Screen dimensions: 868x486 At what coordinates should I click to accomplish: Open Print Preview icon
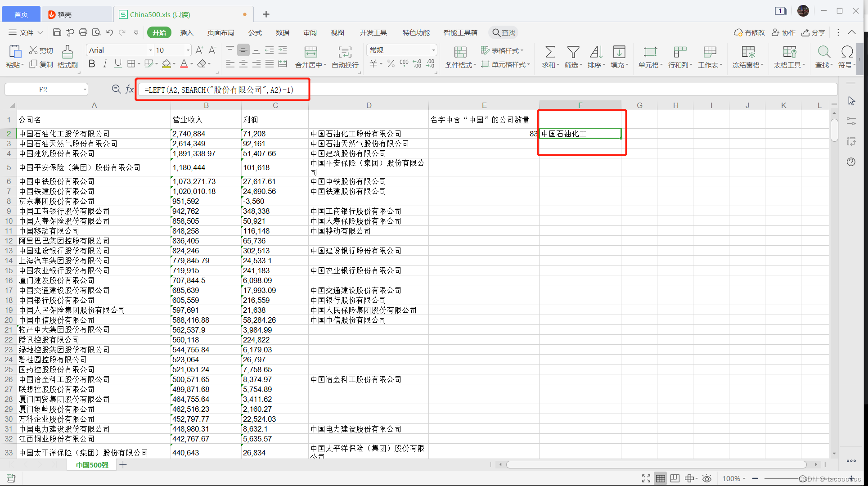pos(96,32)
